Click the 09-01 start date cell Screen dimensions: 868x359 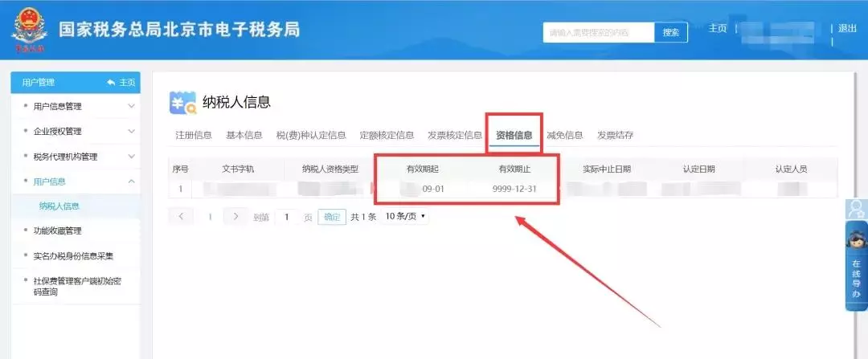pyautogui.click(x=433, y=190)
